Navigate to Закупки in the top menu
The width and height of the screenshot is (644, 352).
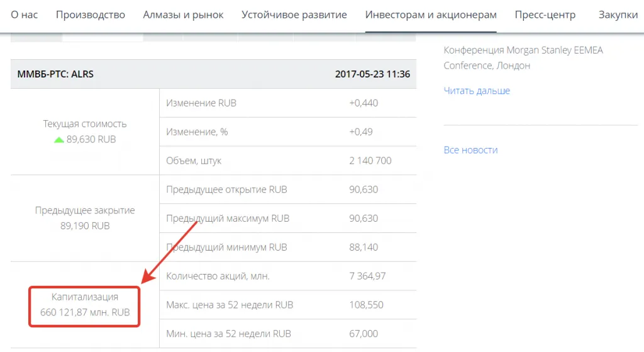point(618,14)
